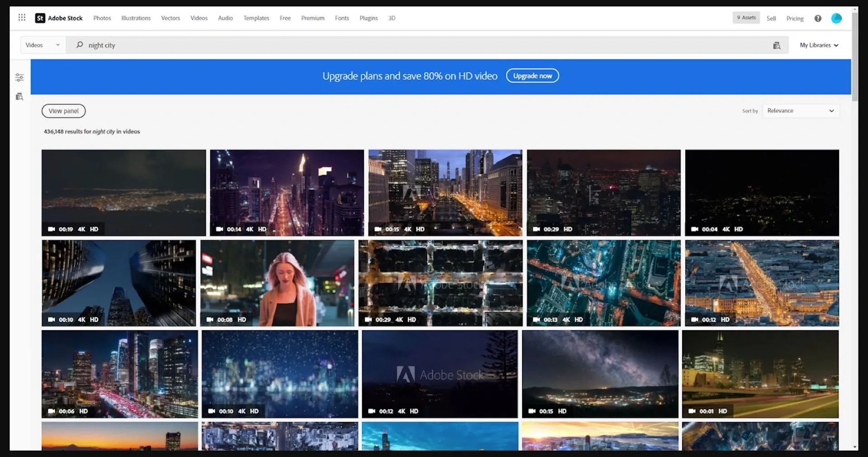Click the magnifier icon in the search field
868x457 pixels.
[79, 45]
